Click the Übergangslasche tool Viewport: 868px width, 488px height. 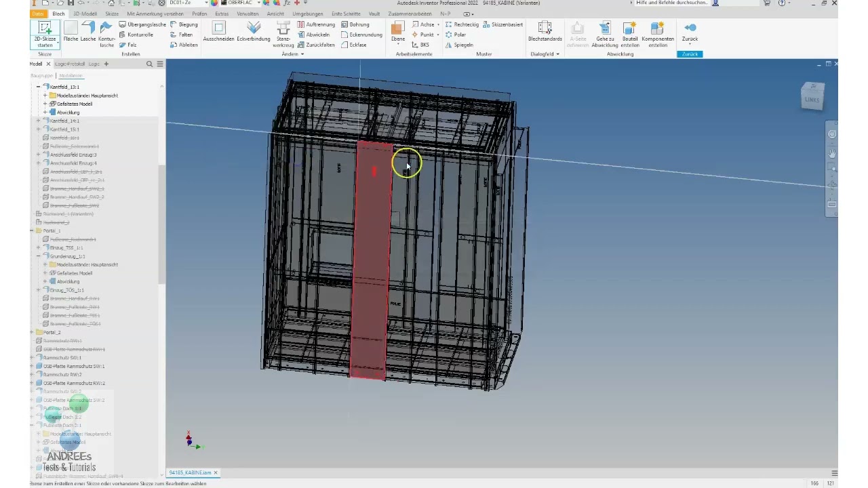point(142,24)
